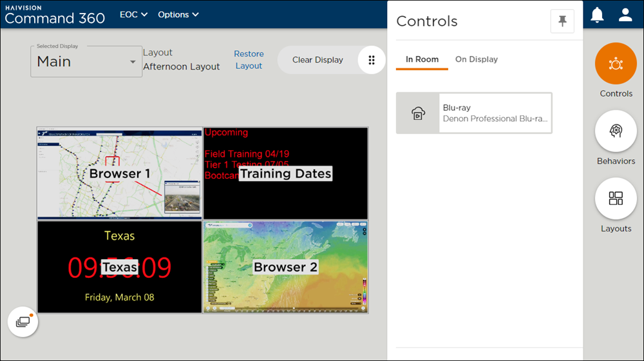The width and height of the screenshot is (644, 361).
Task: Select the Browser 2 weather map tile
Action: 285,267
